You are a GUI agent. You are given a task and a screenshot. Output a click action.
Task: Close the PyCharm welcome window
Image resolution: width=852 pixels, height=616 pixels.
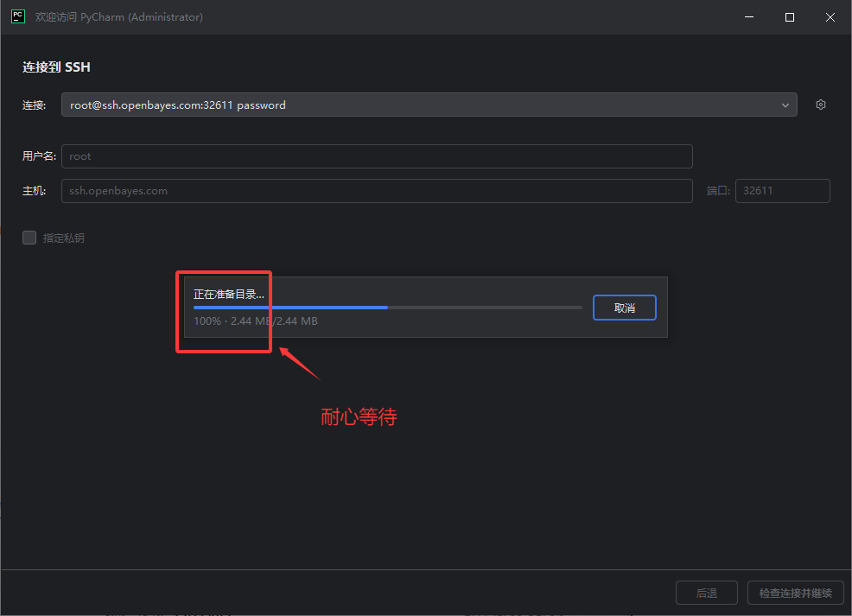click(830, 16)
